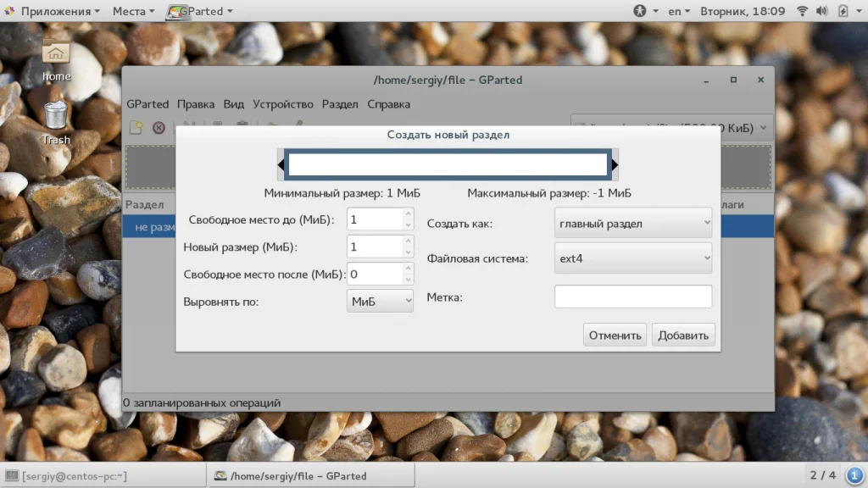The image size is (868, 488).
Task: Increase free space preceding value
Action: point(408,213)
